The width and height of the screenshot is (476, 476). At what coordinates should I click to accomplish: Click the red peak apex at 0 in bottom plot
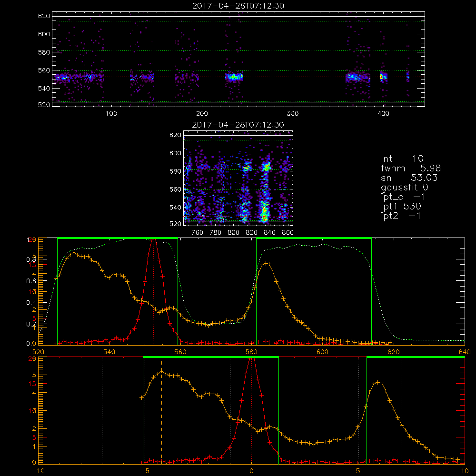(251, 359)
